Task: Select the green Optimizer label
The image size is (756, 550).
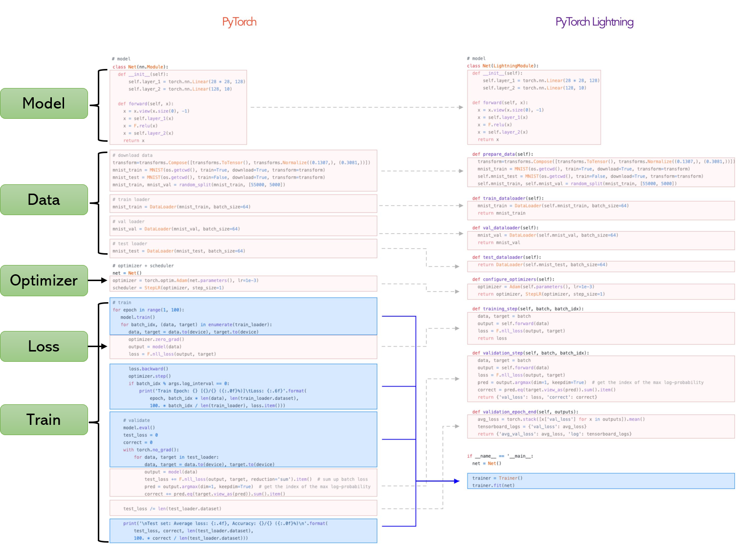Action: pyautogui.click(x=44, y=280)
